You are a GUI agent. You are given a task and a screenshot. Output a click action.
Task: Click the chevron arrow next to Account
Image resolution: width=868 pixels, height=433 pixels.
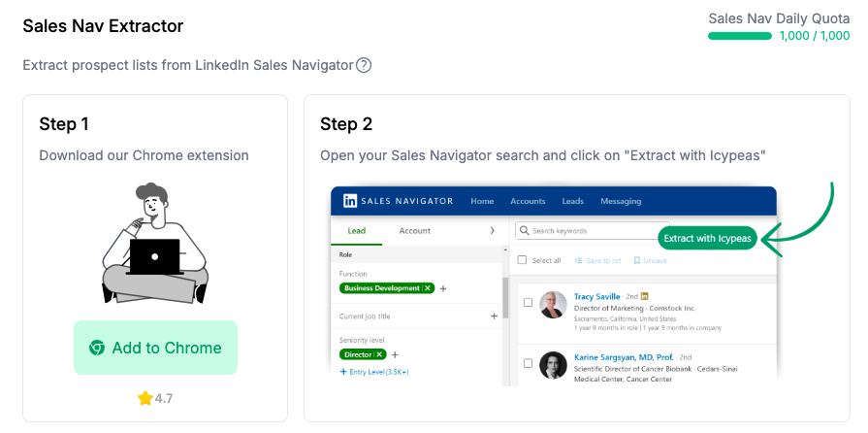click(493, 231)
